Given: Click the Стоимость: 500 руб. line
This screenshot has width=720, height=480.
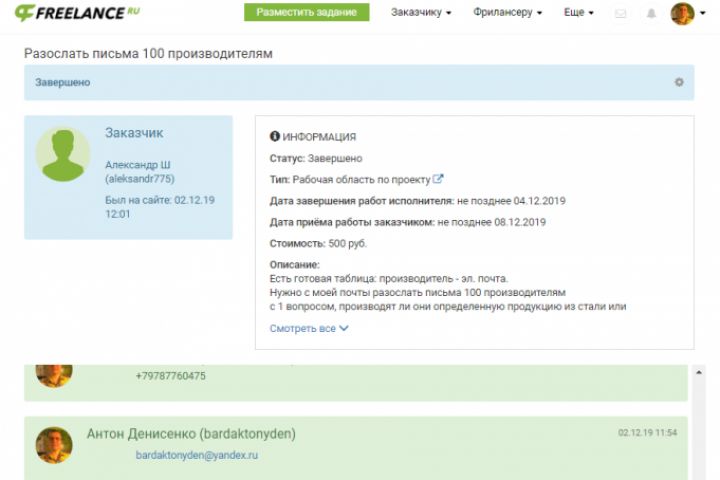Looking at the screenshot, I should (x=318, y=243).
